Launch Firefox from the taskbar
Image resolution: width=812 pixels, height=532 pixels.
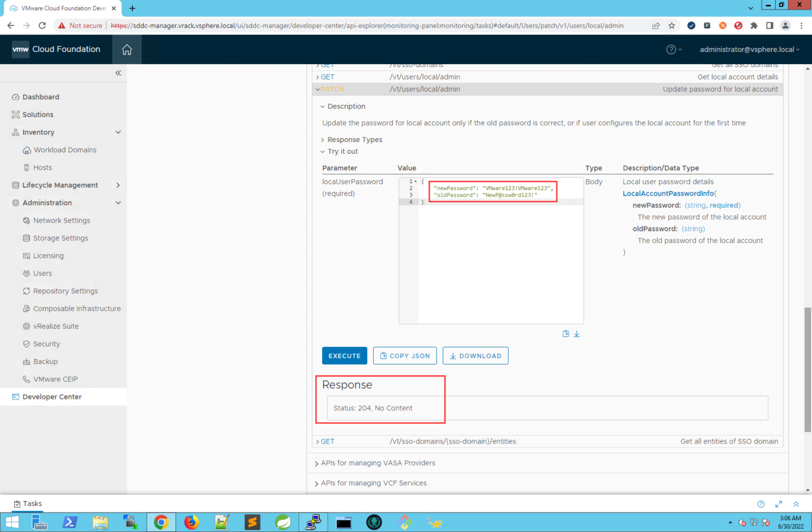(x=191, y=522)
